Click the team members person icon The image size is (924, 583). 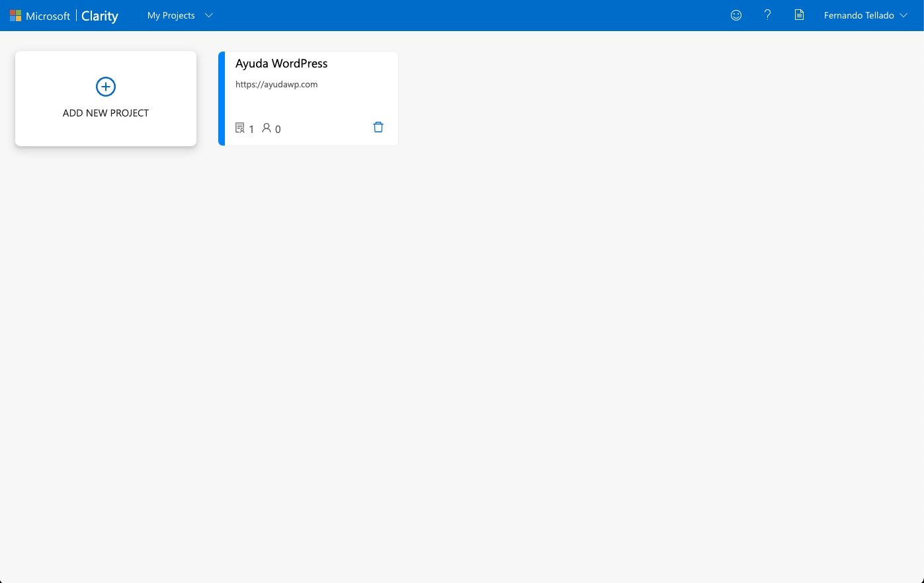click(267, 128)
